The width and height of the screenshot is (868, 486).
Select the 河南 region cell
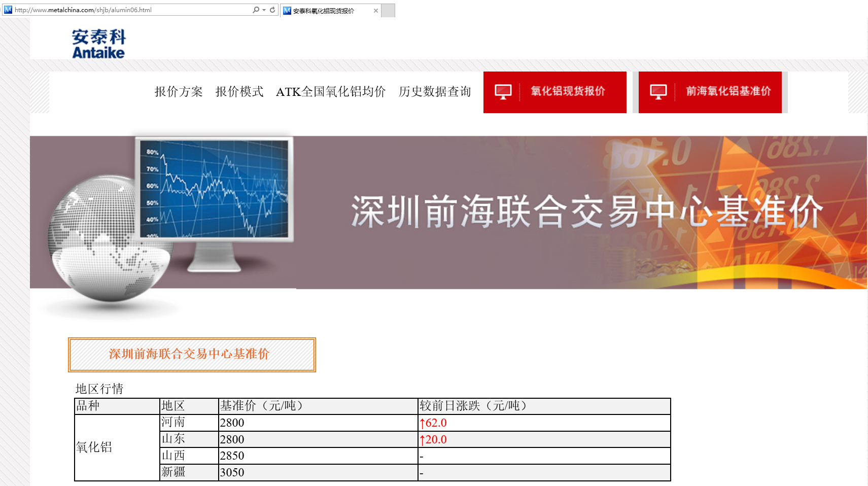pos(189,423)
